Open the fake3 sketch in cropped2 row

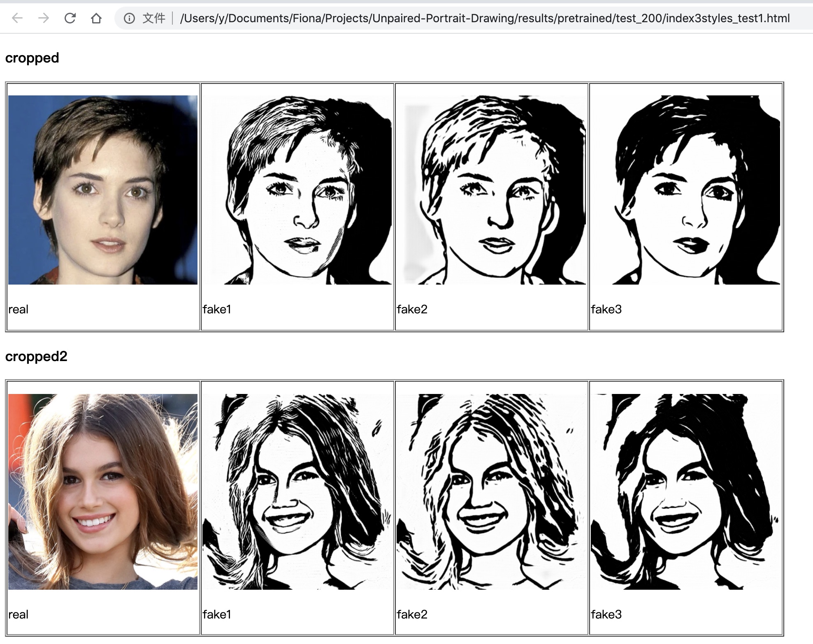click(x=685, y=492)
